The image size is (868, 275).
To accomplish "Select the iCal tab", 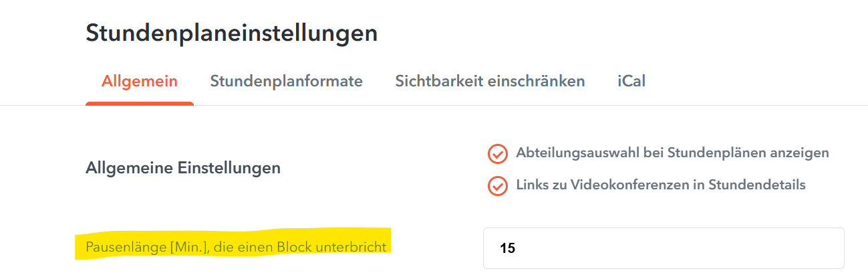I will point(631,82).
